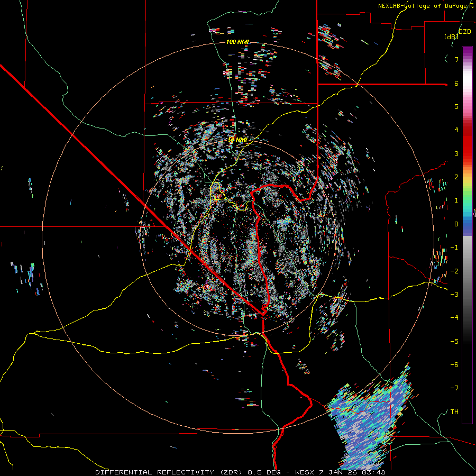The image size is (476, 476).
Task: Click the "2" value on the color scale
Action: (x=456, y=177)
